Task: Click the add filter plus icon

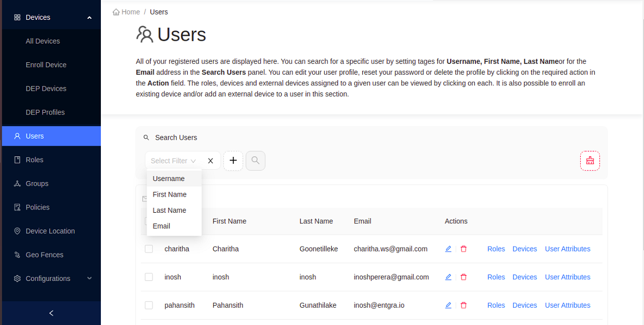Action: [x=233, y=161]
